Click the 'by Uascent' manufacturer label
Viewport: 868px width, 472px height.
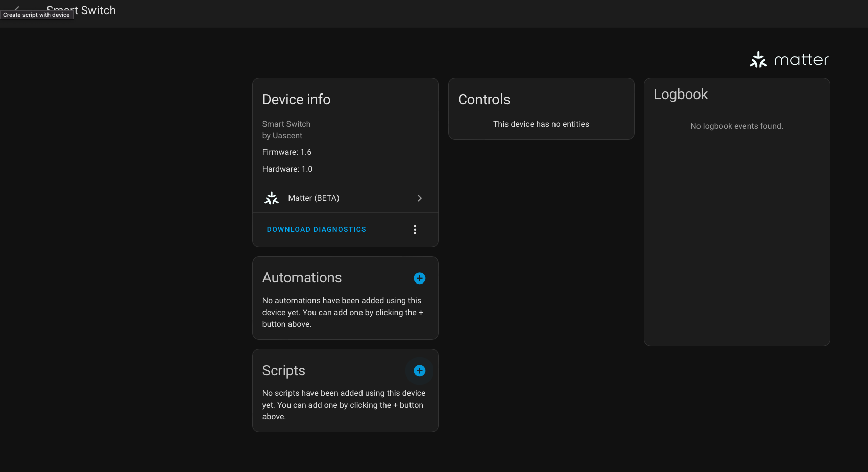(282, 135)
